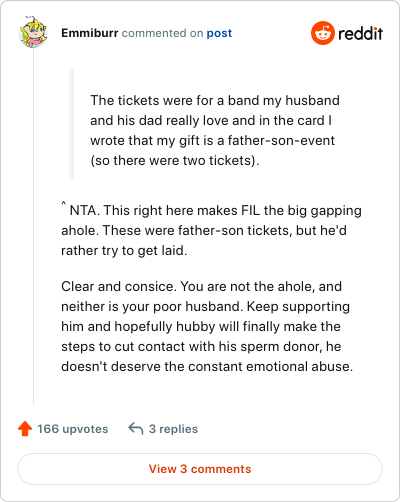Click the View 3 comments button
Viewport: 400px width, 502px height.
pos(200,469)
